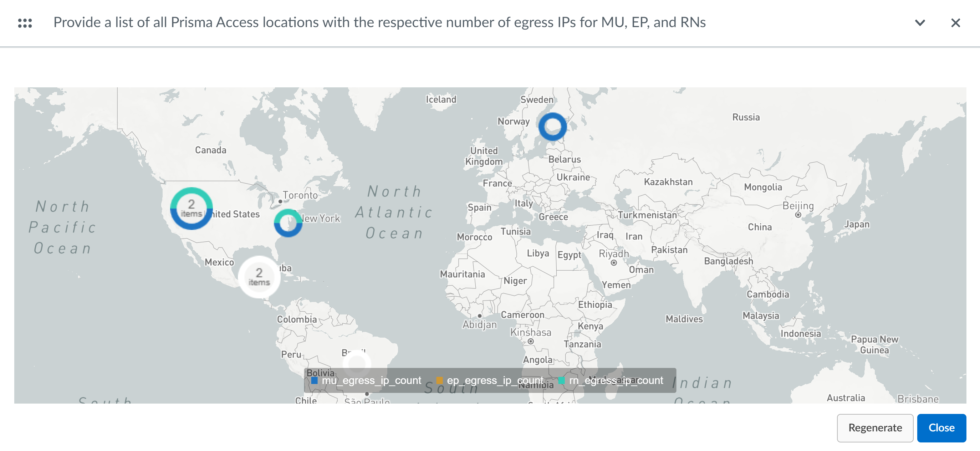This screenshot has height=451, width=980.
Task: Toggle rn_egress_ip_count legend entry
Action: pyautogui.click(x=616, y=380)
